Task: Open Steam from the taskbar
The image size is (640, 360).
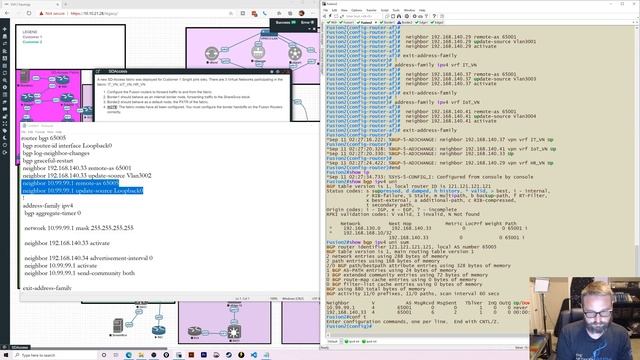Action: pyautogui.click(x=229, y=355)
